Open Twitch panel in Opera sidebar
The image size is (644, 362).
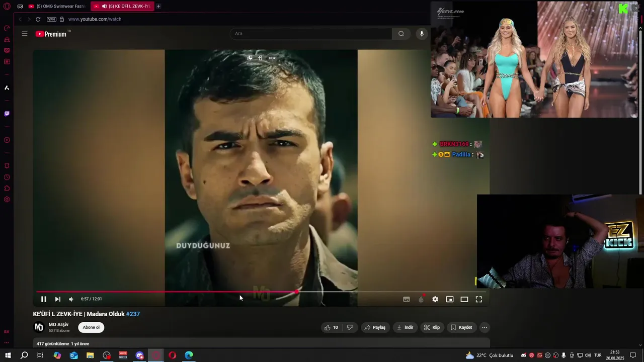point(7,114)
